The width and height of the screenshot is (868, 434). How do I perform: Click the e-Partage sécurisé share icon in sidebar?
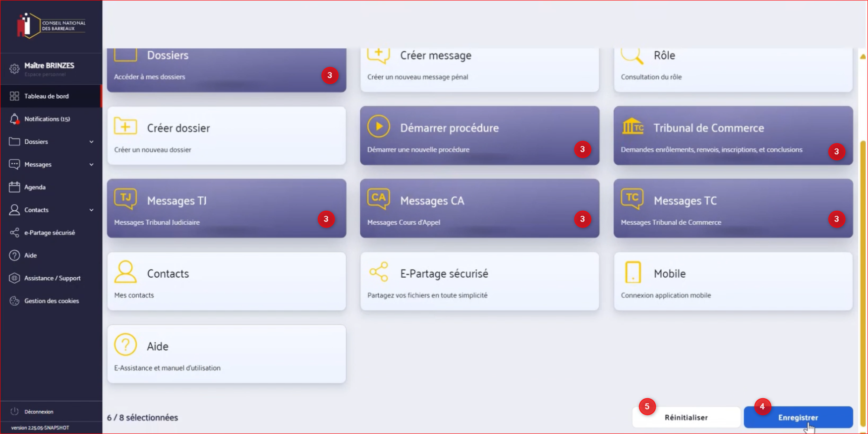click(x=14, y=233)
